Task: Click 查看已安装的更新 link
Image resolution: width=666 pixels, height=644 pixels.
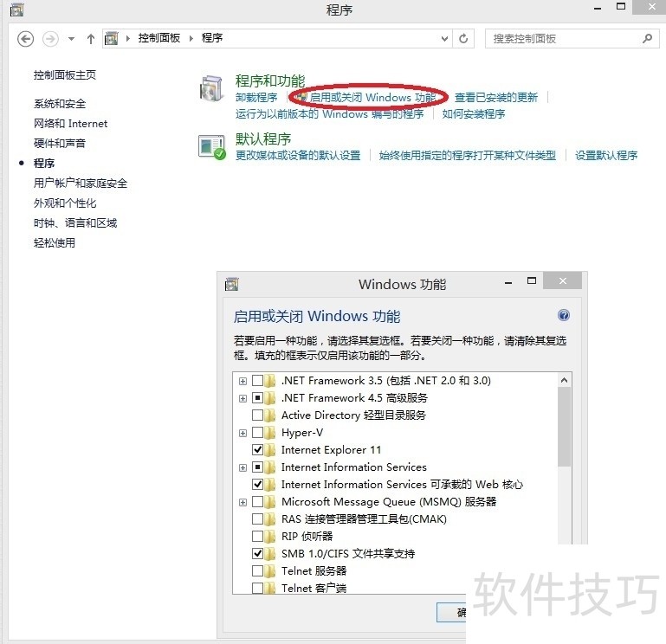Action: click(x=496, y=98)
